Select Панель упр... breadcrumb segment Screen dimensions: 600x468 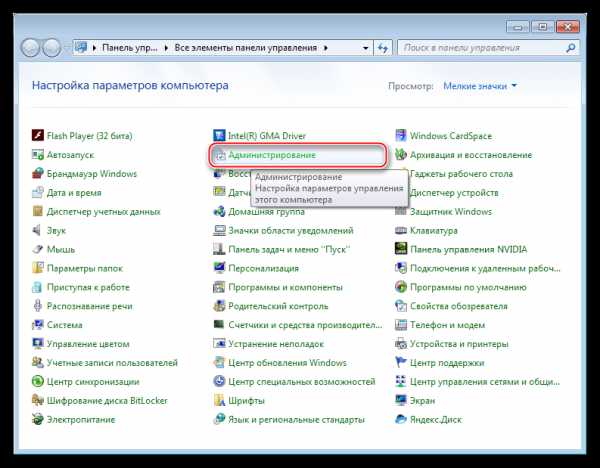pyautogui.click(x=130, y=48)
